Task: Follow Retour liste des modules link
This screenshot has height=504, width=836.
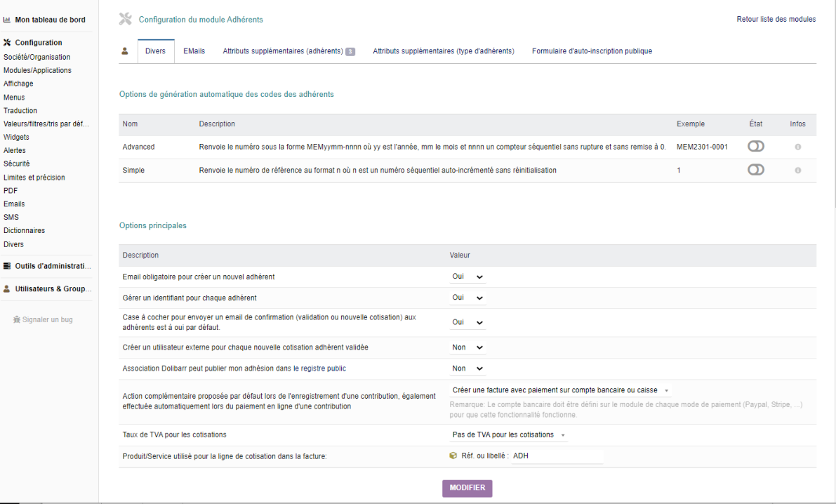Action: click(776, 19)
